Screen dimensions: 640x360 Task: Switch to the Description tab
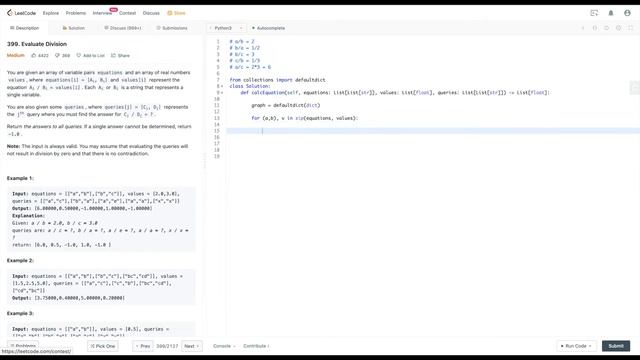24,28
